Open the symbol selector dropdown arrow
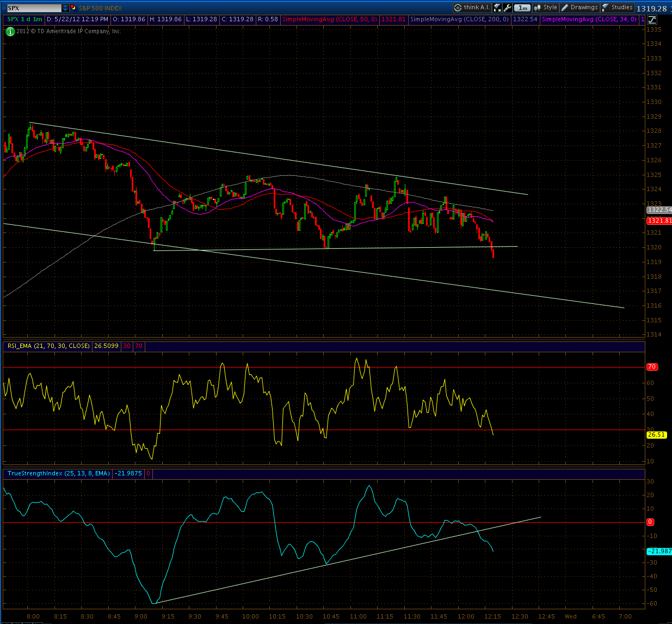Image resolution: width=672 pixels, height=624 pixels. tap(65, 8)
